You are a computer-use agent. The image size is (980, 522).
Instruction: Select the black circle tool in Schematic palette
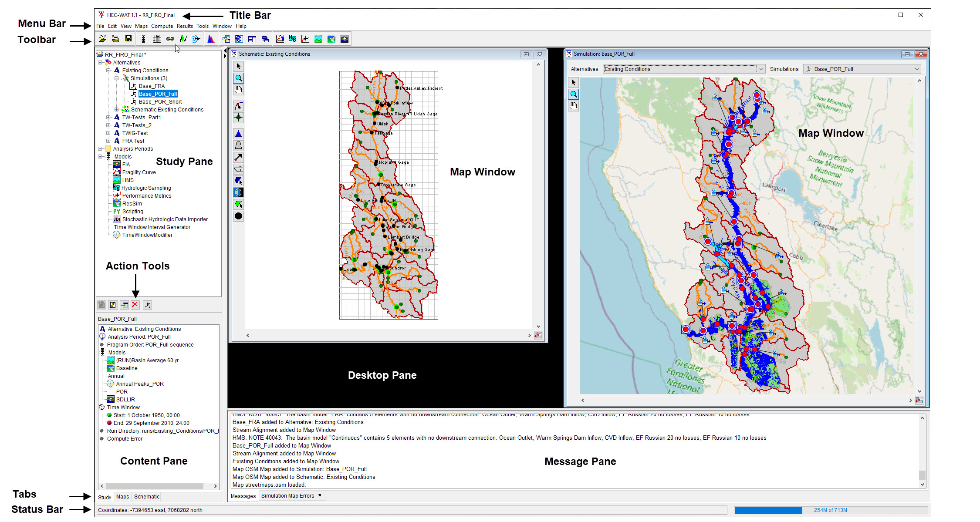(238, 216)
